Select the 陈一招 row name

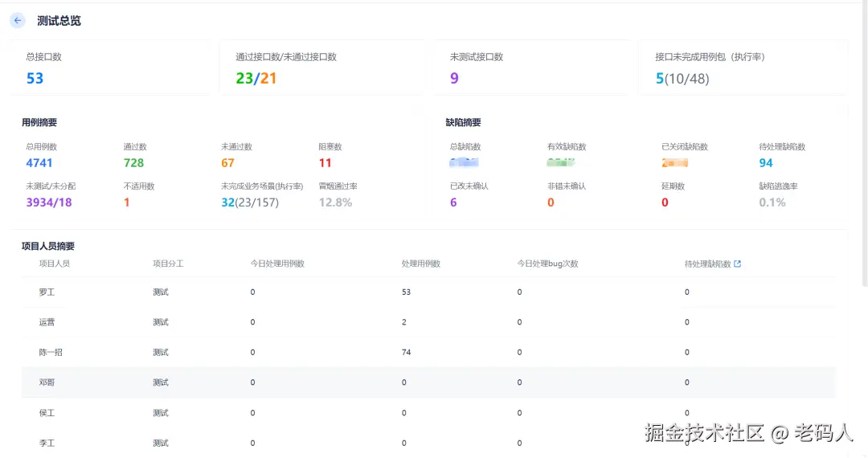[51, 353]
